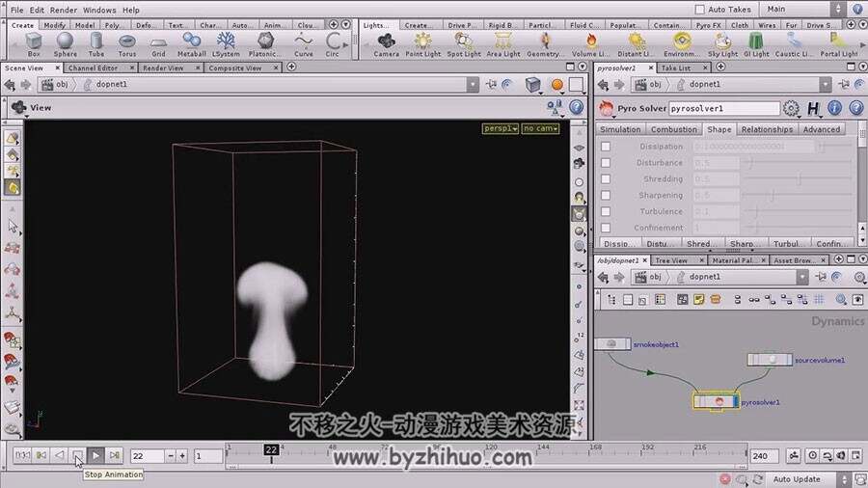Enable the Sharpening checkbox
Screen dimensions: 868x488
[606, 196]
